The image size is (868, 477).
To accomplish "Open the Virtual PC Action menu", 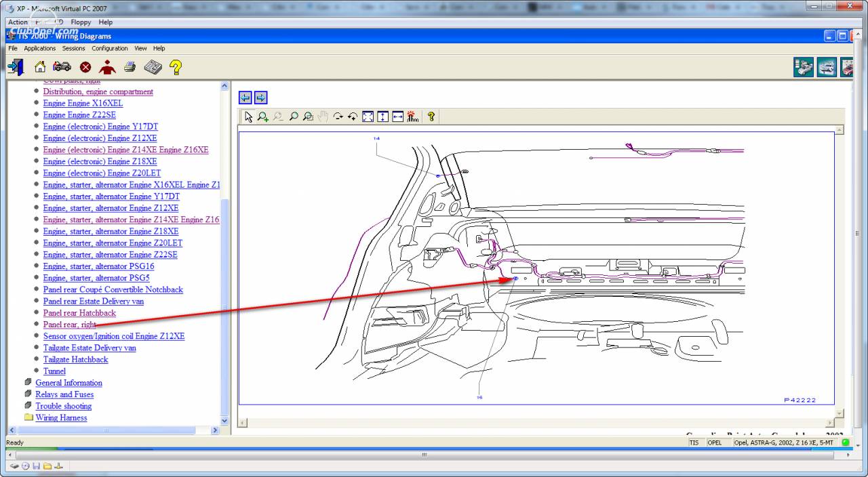I will (18, 22).
